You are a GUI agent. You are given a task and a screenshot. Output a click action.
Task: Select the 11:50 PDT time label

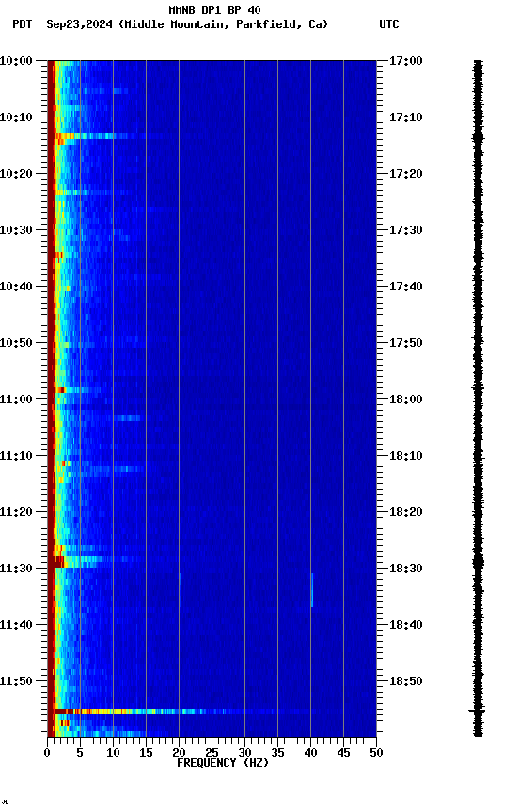[16, 681]
